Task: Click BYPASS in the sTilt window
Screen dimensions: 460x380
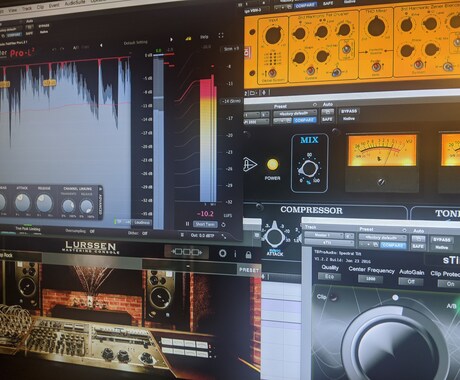Action: 442,240
